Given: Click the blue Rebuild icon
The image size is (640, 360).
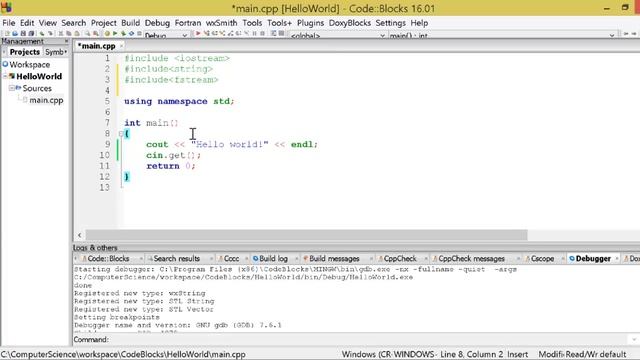Looking at the screenshot, I should [131, 33].
